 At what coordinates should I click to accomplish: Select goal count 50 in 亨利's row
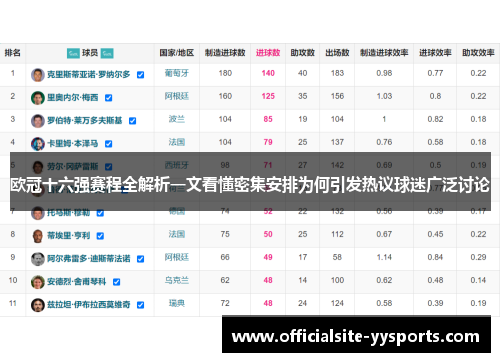point(268,234)
